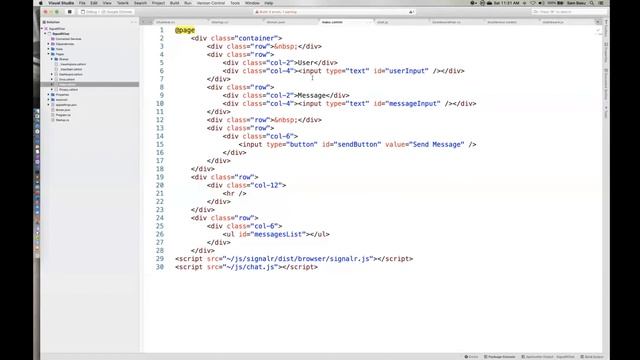Screen dimensions: 640x360
Task: Open the Edit menu
Action: pos(94,3)
